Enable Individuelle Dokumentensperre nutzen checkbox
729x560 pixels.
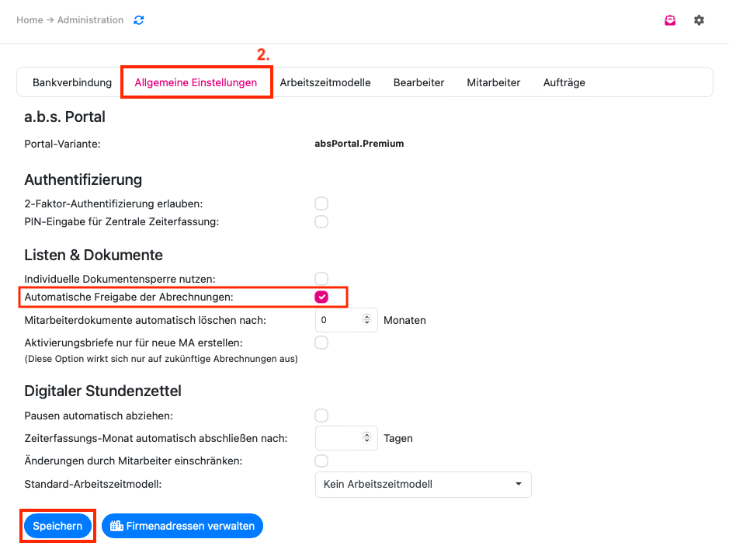[321, 279]
